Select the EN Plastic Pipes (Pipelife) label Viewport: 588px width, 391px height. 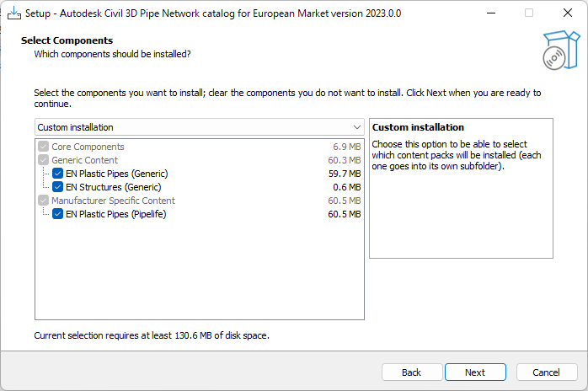tap(116, 214)
